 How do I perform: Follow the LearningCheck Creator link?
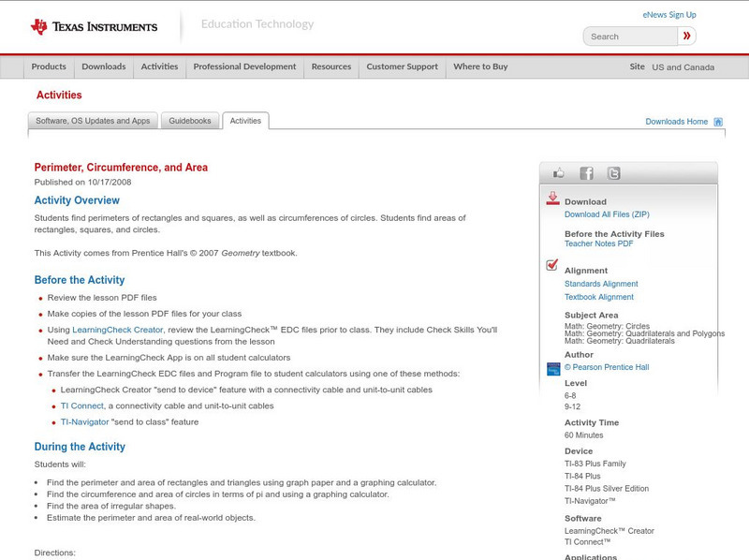click(118, 330)
